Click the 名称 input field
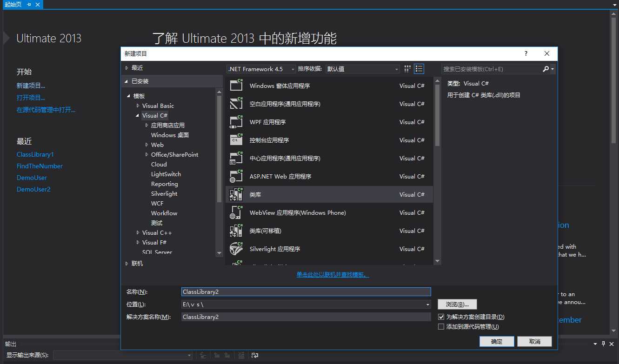The height and width of the screenshot is (364, 619). pos(306,292)
